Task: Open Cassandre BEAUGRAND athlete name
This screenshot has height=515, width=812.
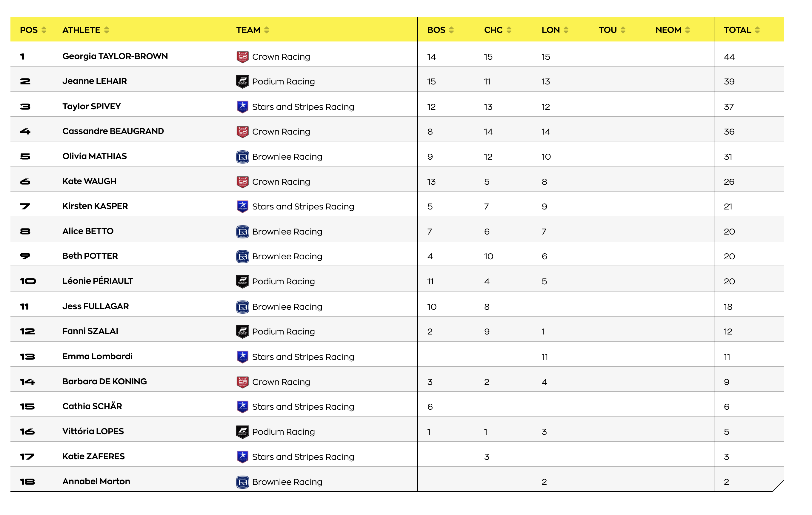Action: pyautogui.click(x=113, y=131)
